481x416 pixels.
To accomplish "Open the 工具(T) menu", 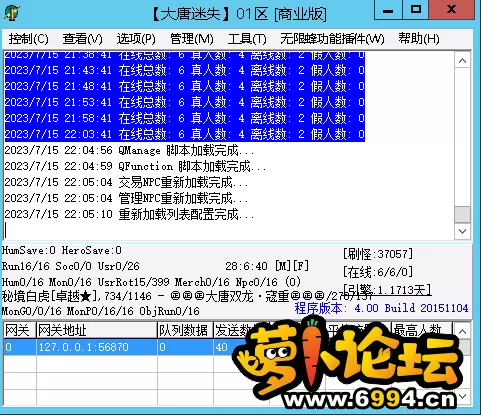I will tap(247, 39).
